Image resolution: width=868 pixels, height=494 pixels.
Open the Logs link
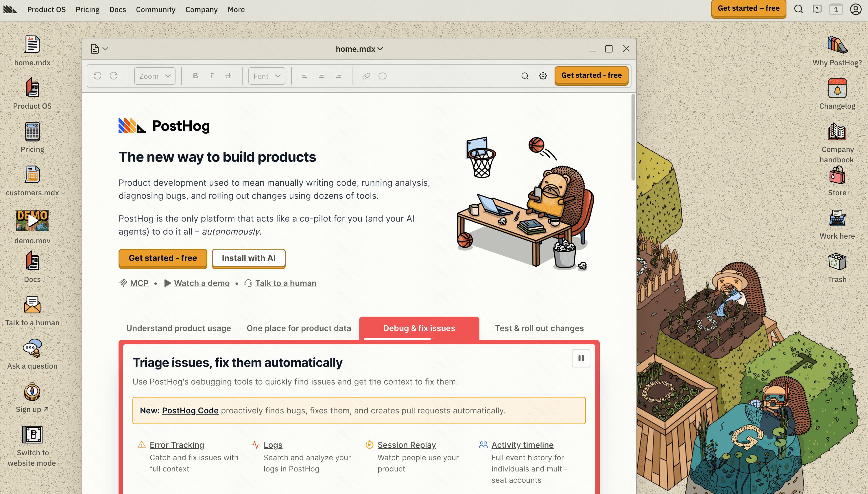(273, 445)
